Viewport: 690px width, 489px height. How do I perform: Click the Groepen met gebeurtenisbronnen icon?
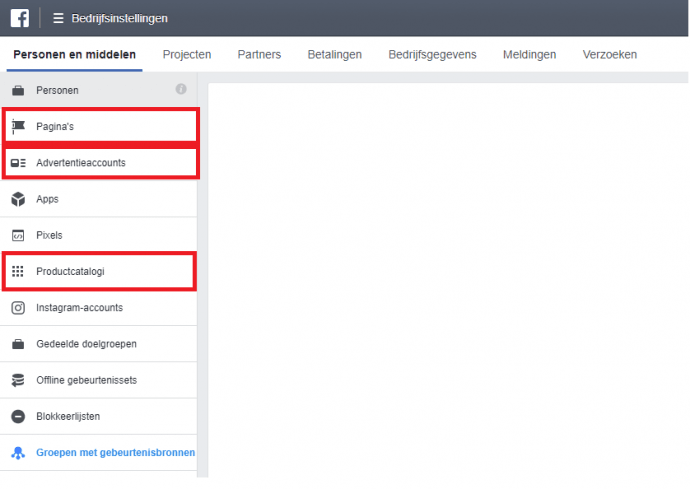tap(18, 452)
